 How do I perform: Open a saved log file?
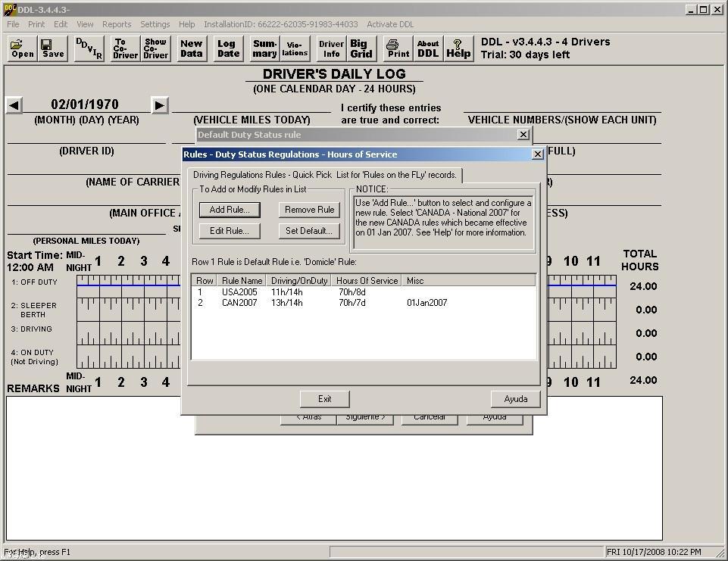tap(21, 48)
